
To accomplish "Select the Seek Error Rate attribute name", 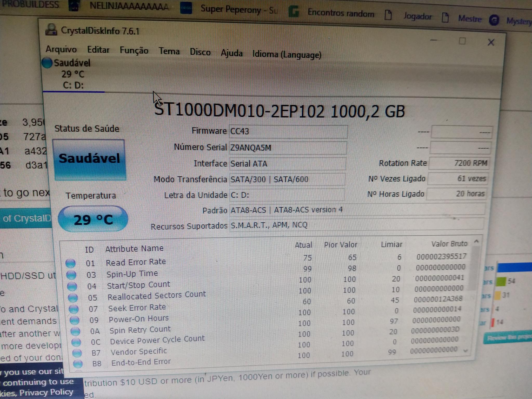I will click(137, 308).
